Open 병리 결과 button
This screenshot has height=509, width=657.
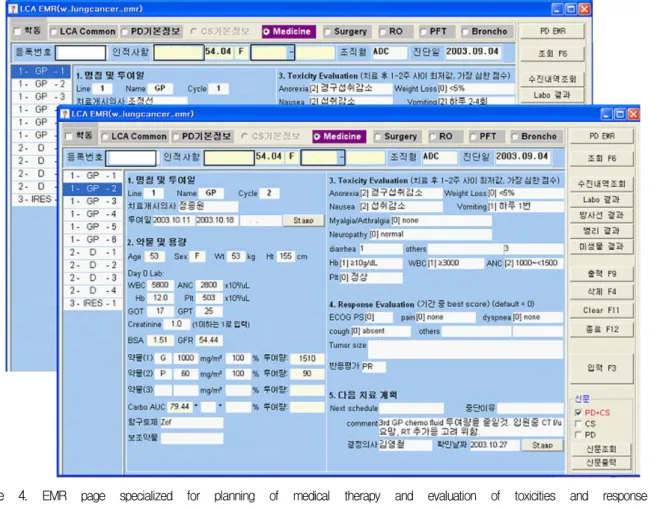[602, 230]
